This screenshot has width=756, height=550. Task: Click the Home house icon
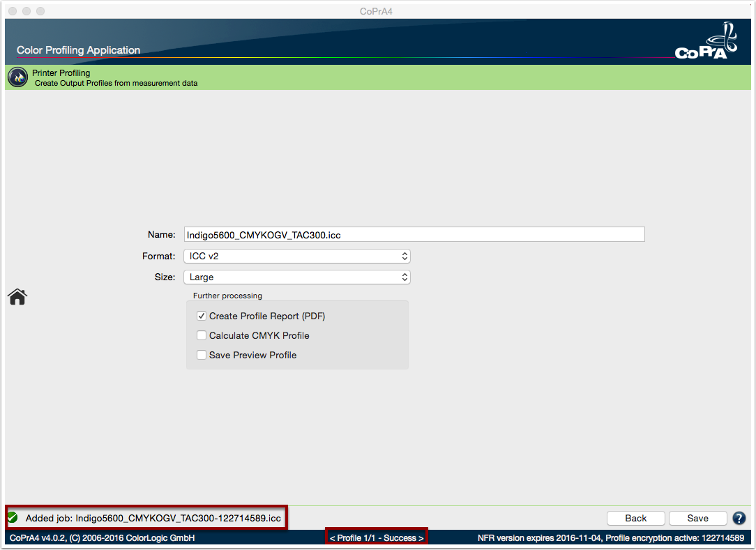point(17,296)
